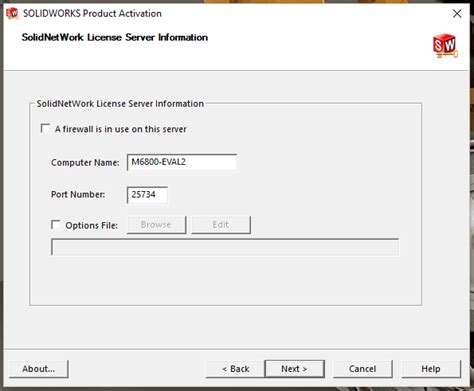Image resolution: width=474 pixels, height=391 pixels.
Task: Proceed with the Next button
Action: (x=294, y=369)
